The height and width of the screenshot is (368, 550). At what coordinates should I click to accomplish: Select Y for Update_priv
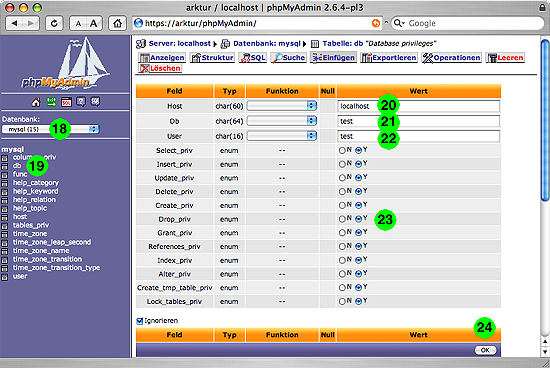[x=358, y=178]
